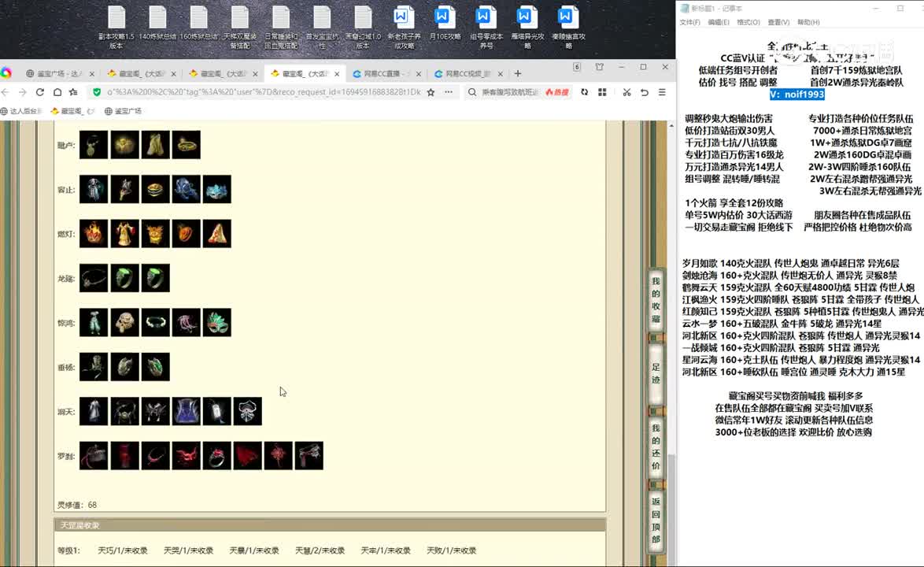Click the green feather mask in 惊鸿 row
The height and width of the screenshot is (567, 924).
click(x=217, y=322)
